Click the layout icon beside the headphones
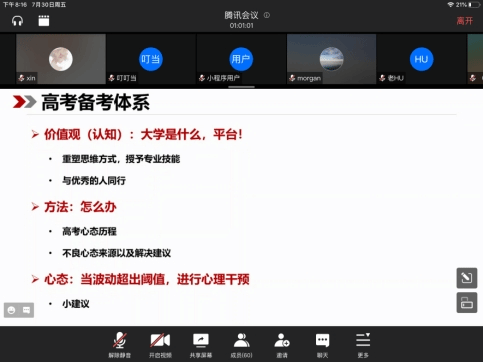 pyautogui.click(x=44, y=21)
